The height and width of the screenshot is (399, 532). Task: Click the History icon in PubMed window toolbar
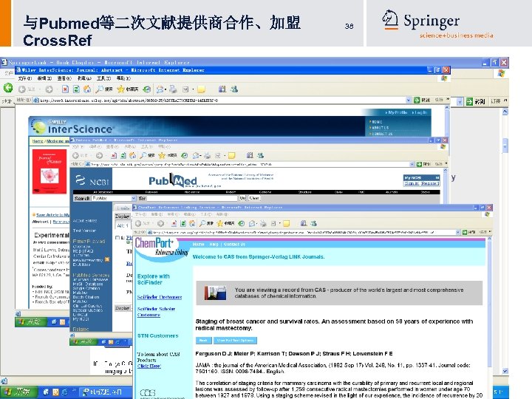[x=185, y=155]
